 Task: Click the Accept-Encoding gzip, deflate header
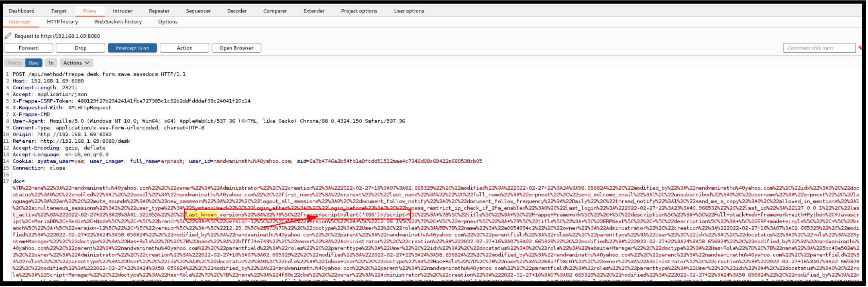[59, 148]
